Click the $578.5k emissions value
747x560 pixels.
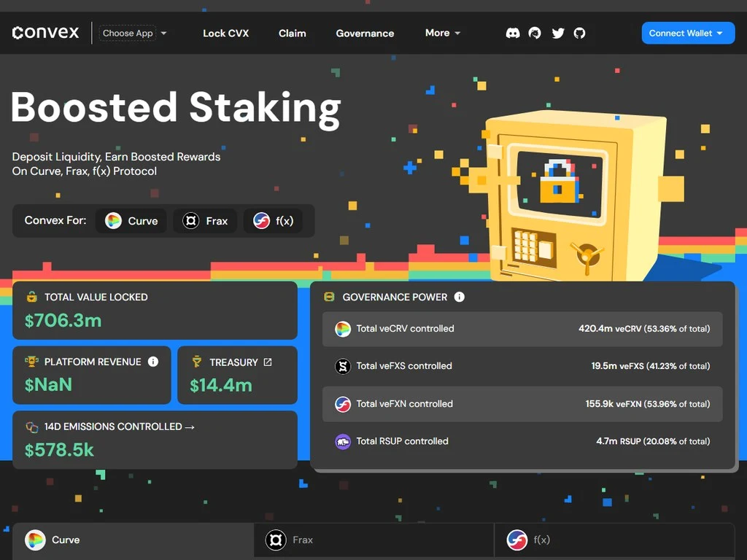[59, 450]
